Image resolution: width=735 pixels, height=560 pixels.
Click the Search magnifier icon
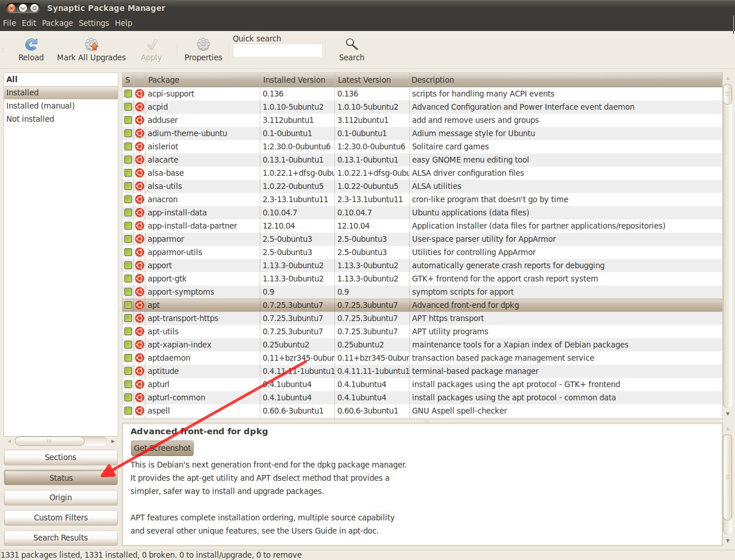tap(352, 44)
